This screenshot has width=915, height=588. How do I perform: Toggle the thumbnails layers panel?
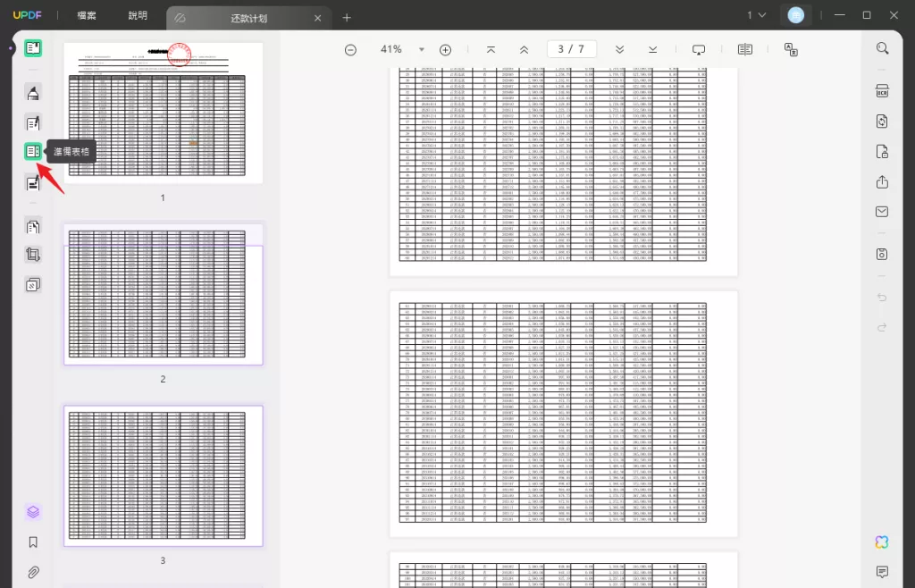[x=33, y=511]
